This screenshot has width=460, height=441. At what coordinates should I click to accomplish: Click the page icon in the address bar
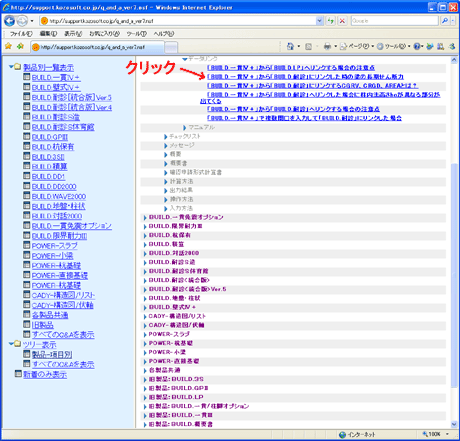point(44,21)
